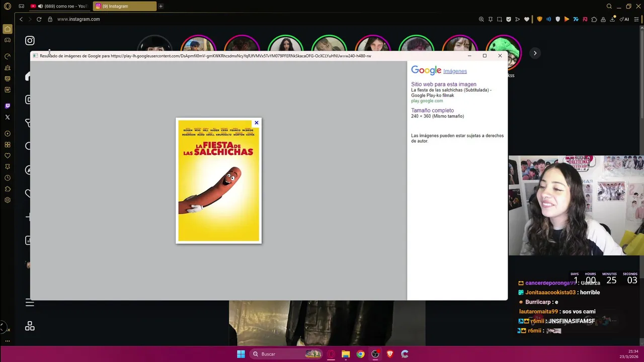Switch to the (9) Instagram tab

[x=125, y=6]
